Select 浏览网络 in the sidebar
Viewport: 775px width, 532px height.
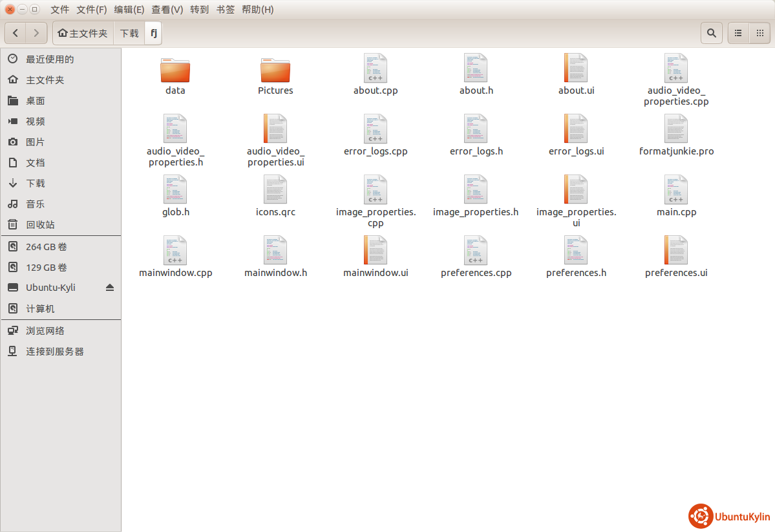pyautogui.click(x=45, y=331)
